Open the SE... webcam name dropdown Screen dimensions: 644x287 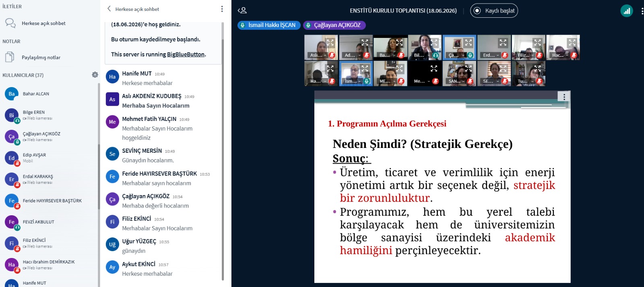pos(491,81)
